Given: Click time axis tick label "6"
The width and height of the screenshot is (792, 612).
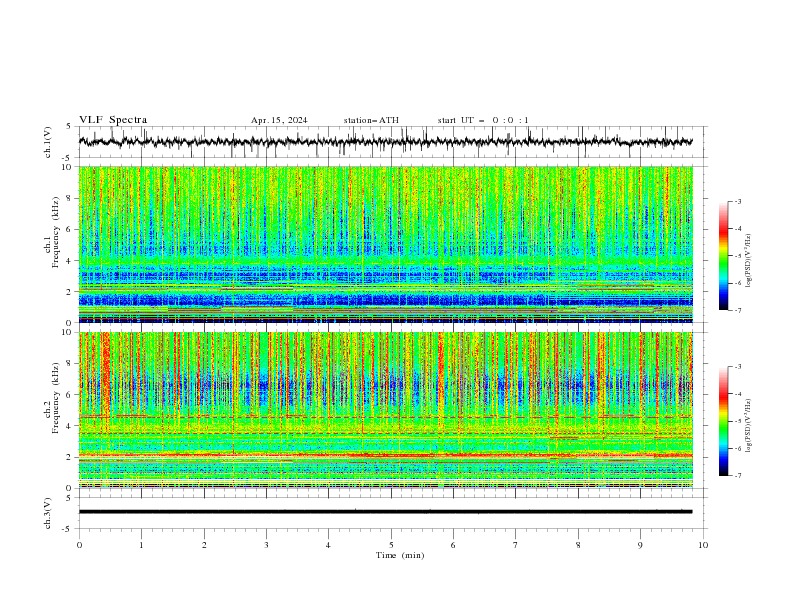Looking at the screenshot, I should (x=453, y=545).
